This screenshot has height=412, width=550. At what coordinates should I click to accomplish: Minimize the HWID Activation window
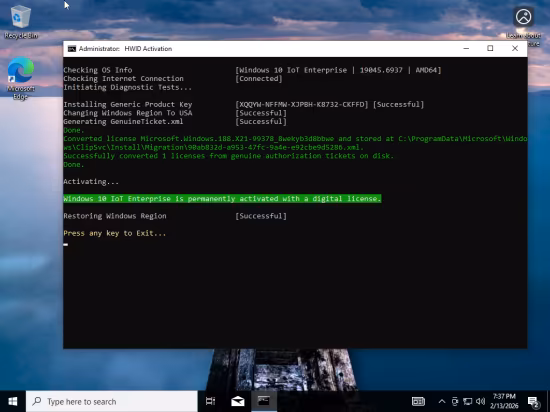(466, 49)
